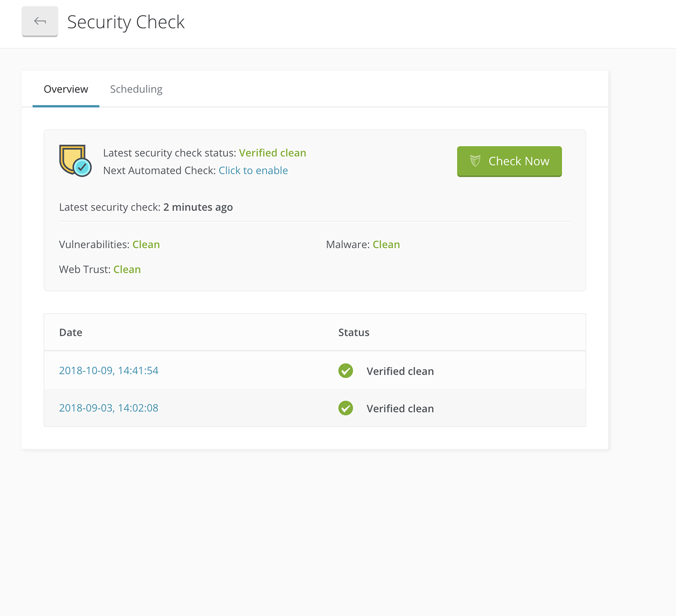Open the Scheduling tab
The width and height of the screenshot is (676, 616).
[x=136, y=89]
